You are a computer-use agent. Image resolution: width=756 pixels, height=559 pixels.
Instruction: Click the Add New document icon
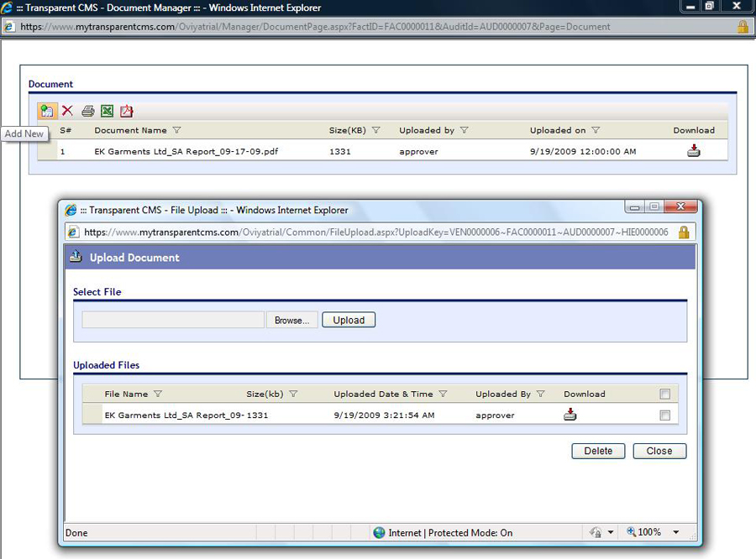pos(47,111)
